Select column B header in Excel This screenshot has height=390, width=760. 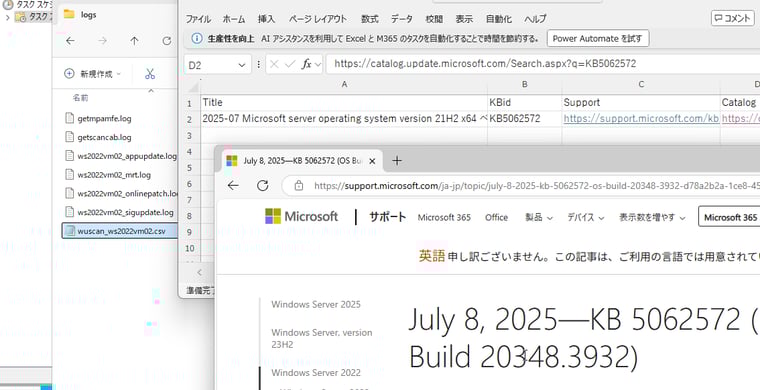pyautogui.click(x=524, y=84)
